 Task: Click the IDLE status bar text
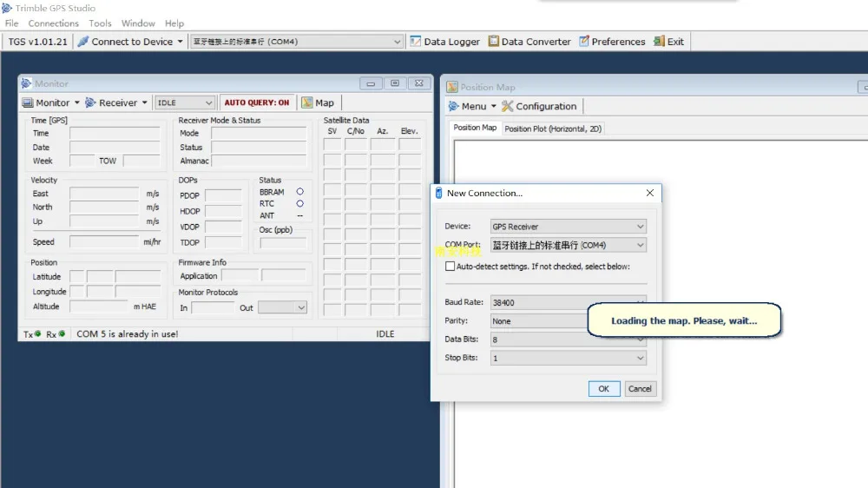[385, 334]
